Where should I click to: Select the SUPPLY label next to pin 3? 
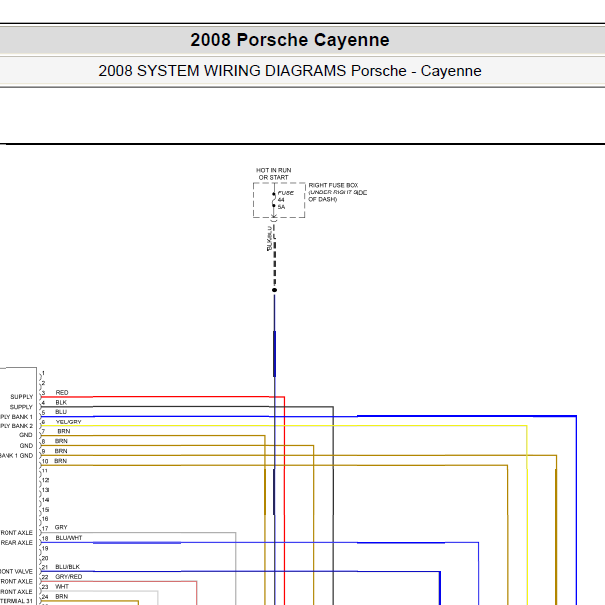pos(22,397)
